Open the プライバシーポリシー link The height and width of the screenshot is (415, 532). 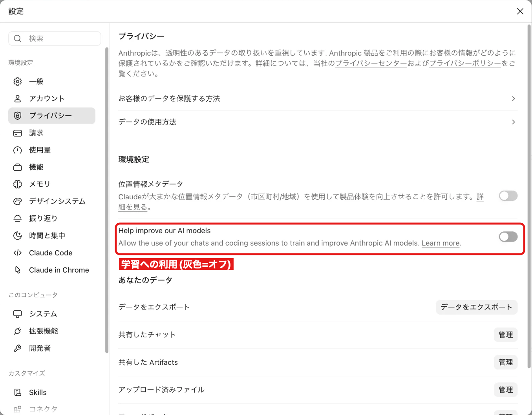[465, 63]
